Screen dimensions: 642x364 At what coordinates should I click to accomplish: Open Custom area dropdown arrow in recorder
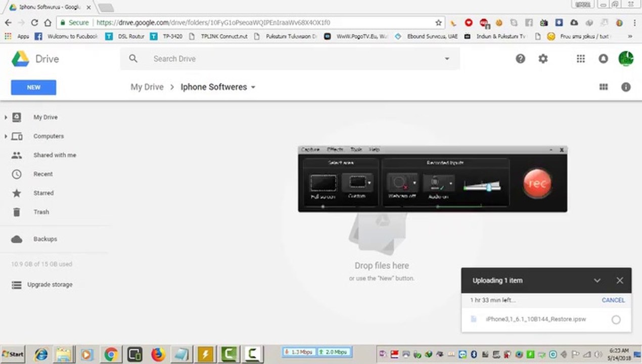(x=370, y=183)
